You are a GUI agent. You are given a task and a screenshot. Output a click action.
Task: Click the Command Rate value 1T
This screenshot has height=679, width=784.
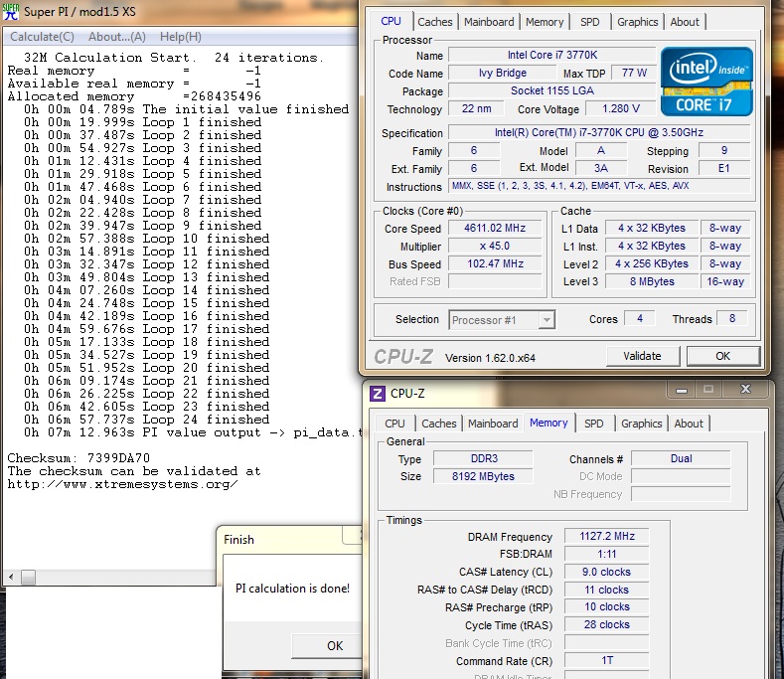(x=607, y=660)
